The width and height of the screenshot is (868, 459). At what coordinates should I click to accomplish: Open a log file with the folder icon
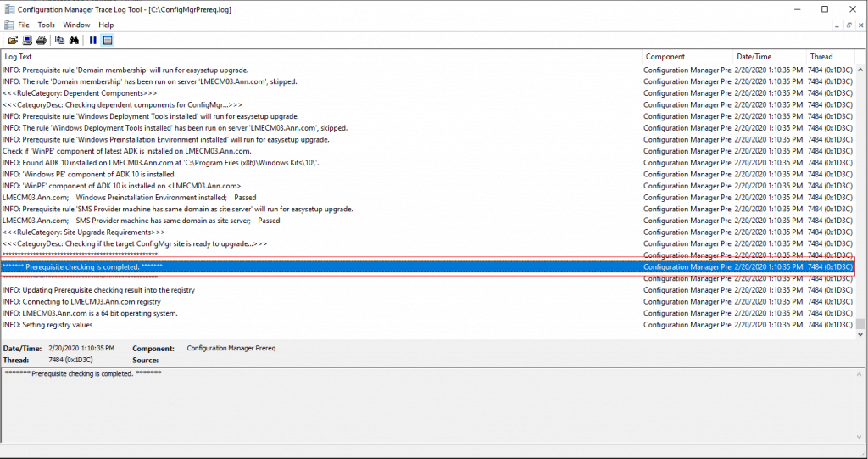(13, 40)
